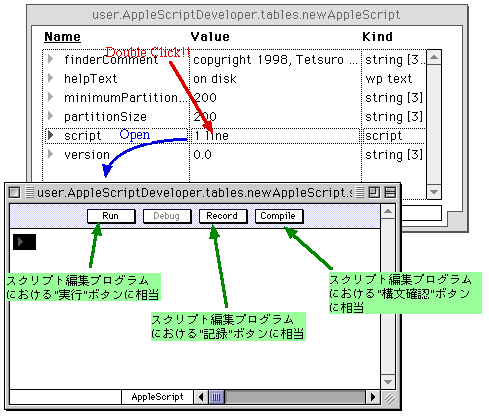The width and height of the screenshot is (489, 417).
Task: Select the minimumPartition value 200
Action: pyautogui.click(x=205, y=98)
